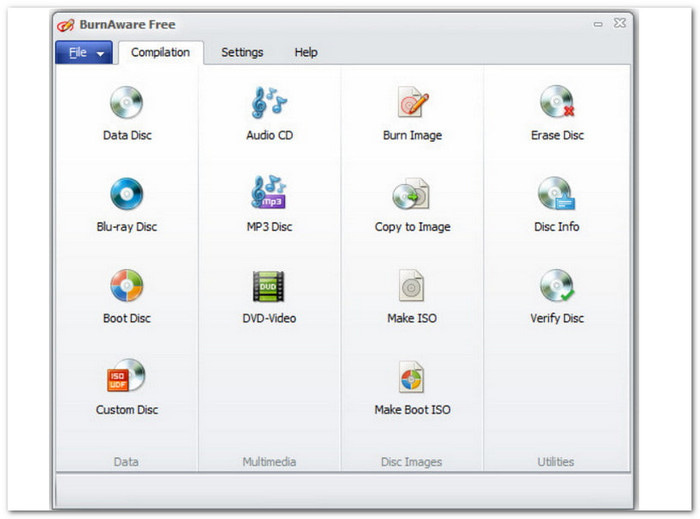Screen dimensions: 700x519
Task: Launch the Blu-ray Disc compilation
Action: 127,205
